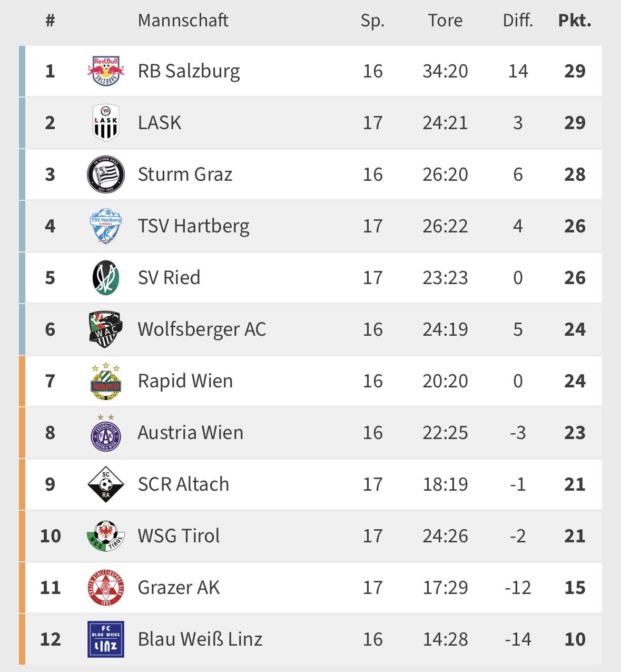Click the Grazer AK red crest

[106, 588]
